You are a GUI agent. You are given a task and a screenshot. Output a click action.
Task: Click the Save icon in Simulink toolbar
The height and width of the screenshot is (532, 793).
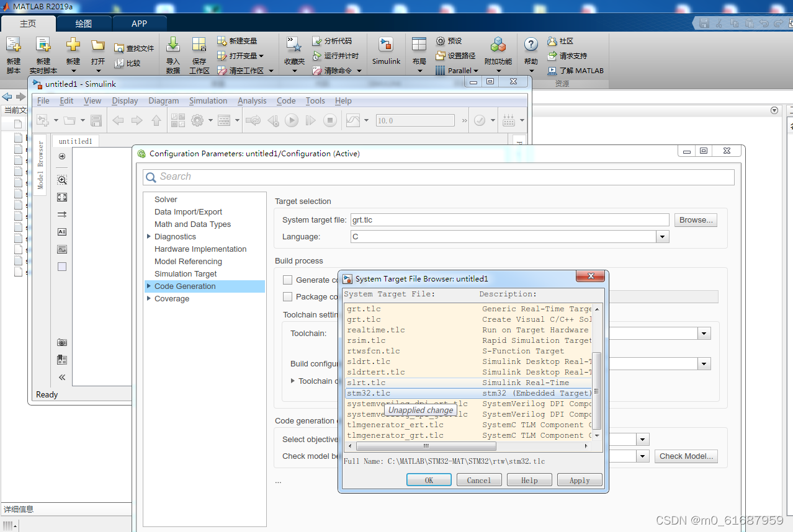pos(96,121)
